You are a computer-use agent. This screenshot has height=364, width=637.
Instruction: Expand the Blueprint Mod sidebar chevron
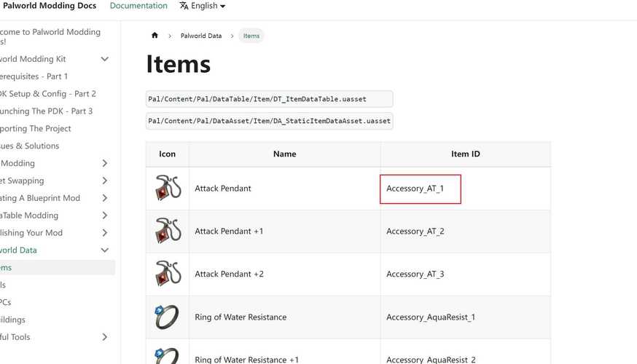coord(105,198)
